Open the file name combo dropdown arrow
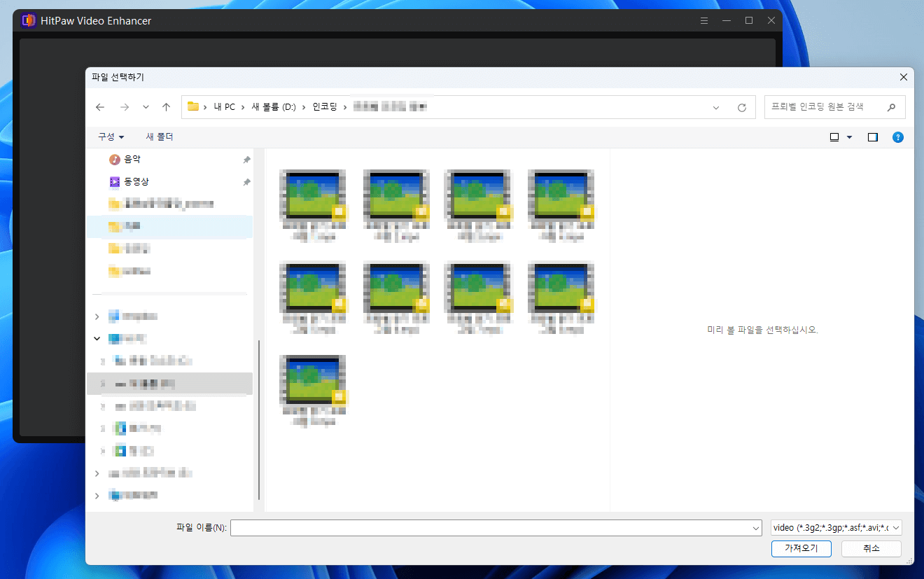The image size is (924, 579). coord(756,528)
